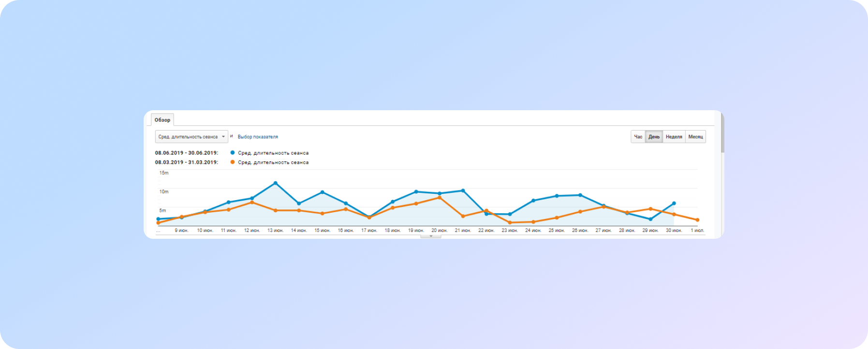Open the Сред. длительность сеанса metric dropdown
The image size is (868, 349).
[x=191, y=137]
